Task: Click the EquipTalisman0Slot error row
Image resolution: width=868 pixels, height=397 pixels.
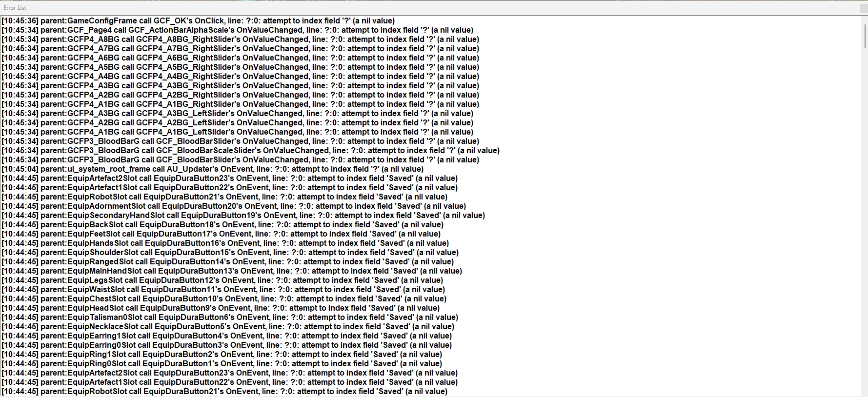Action: 230,318
